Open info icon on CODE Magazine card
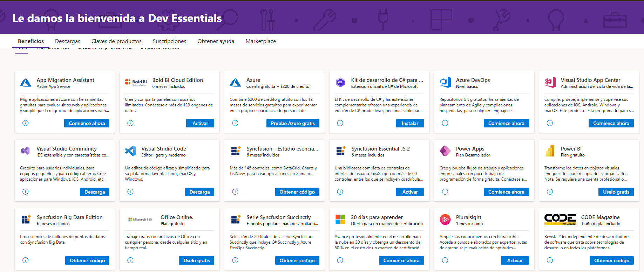This screenshot has height=272, width=644. pos(550,260)
